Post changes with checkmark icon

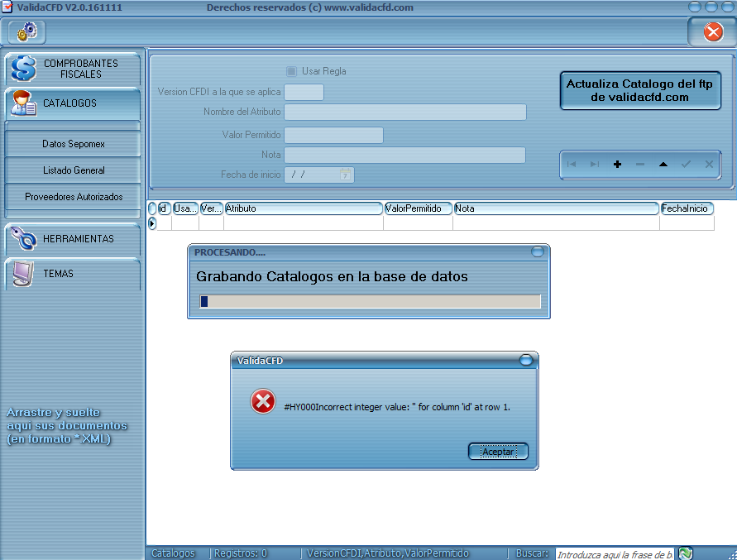pyautogui.click(x=687, y=164)
